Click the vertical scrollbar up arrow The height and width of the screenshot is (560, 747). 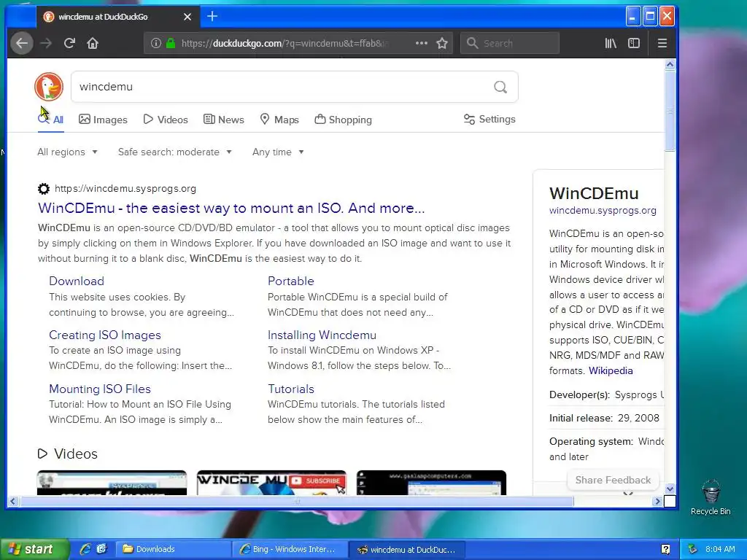pos(670,64)
